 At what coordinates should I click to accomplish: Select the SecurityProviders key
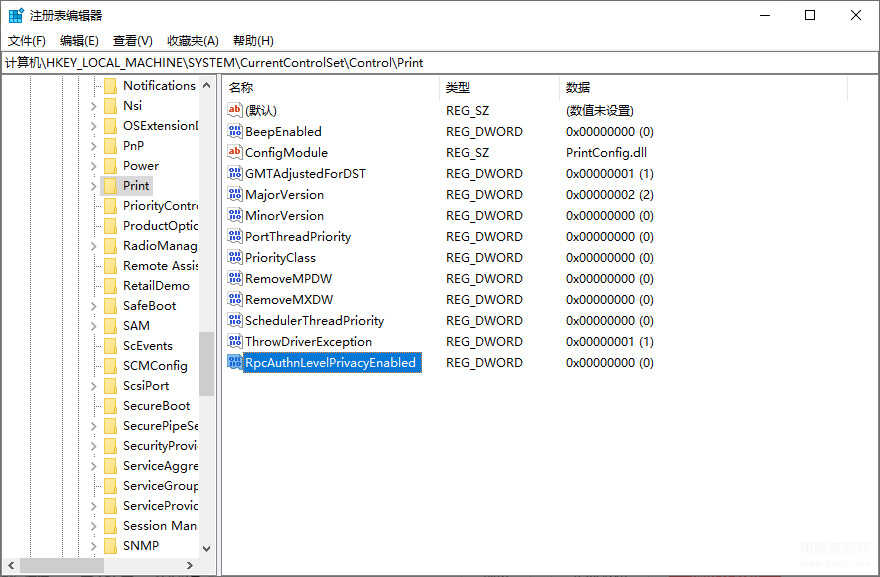(x=160, y=446)
